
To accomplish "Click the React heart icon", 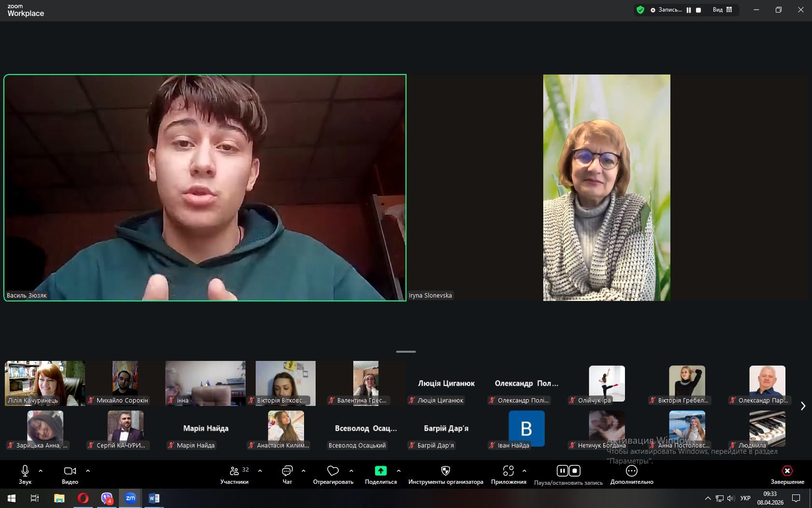I will [333, 471].
